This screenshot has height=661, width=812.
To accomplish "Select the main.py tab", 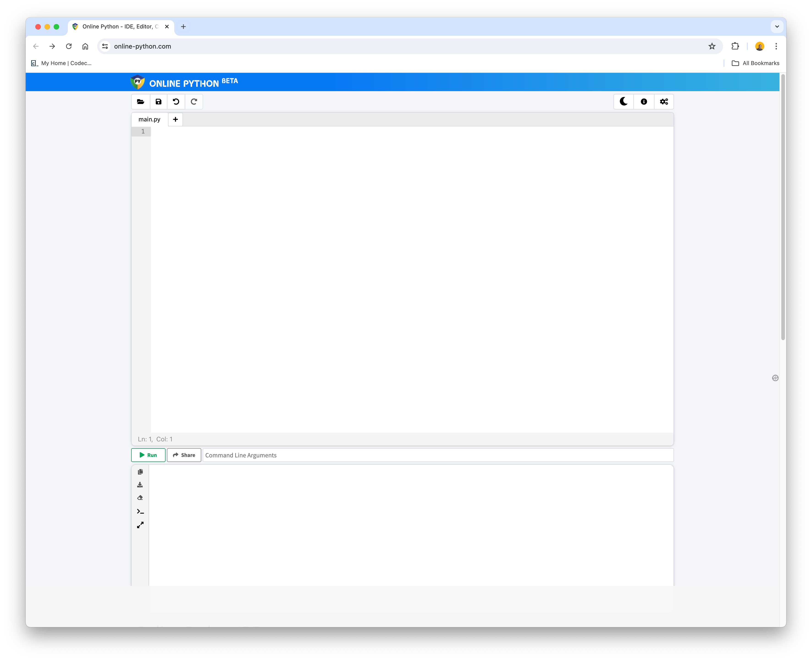I will click(x=149, y=120).
